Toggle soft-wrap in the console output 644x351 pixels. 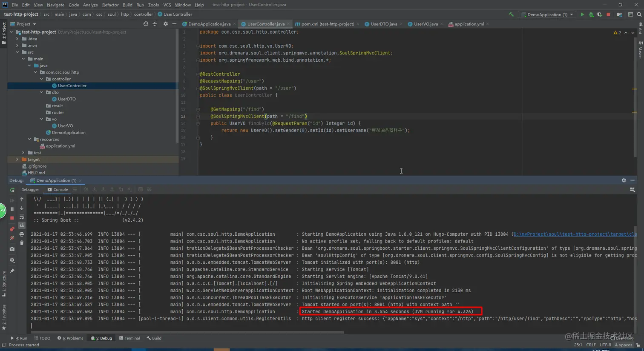point(22,217)
